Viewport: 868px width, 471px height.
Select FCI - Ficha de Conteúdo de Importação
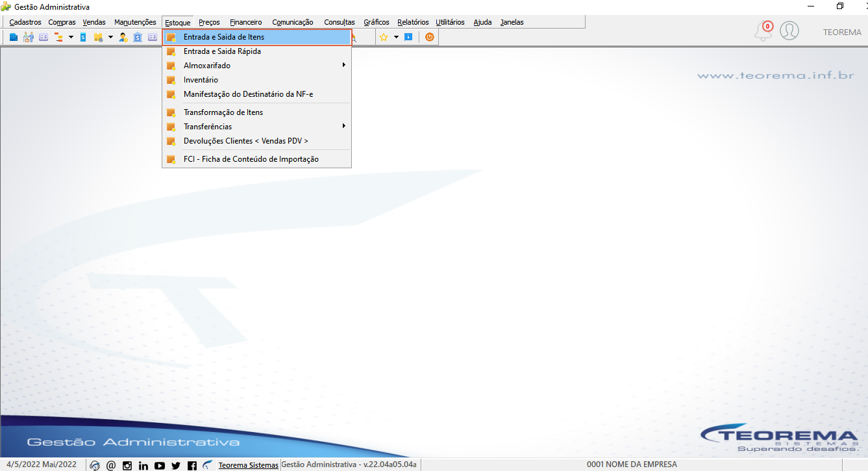[257, 159]
